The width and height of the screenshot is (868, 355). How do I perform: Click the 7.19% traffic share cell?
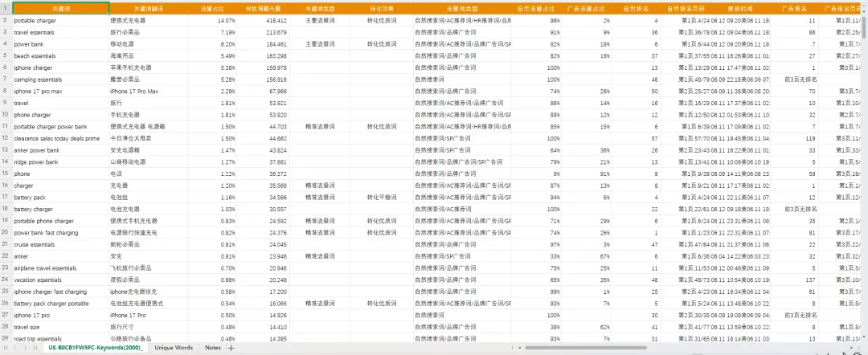pos(212,32)
